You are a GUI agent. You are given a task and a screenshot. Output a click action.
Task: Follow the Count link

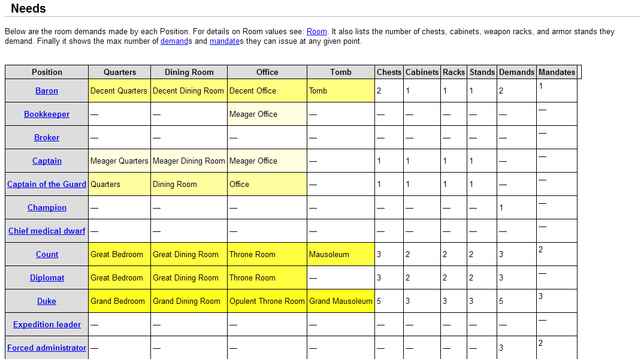[47, 254]
